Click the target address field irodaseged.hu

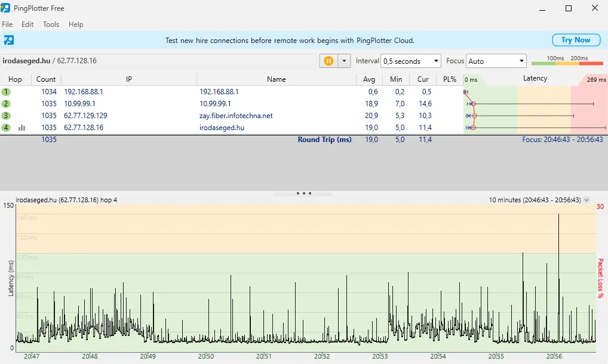(x=158, y=61)
